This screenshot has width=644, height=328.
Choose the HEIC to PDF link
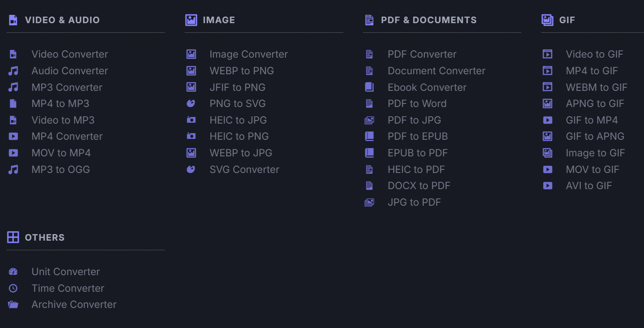(x=416, y=169)
